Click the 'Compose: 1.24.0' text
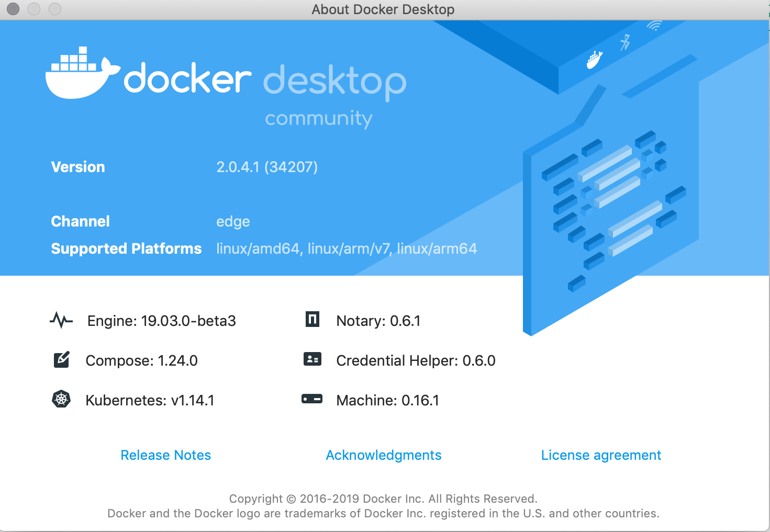 tap(141, 360)
